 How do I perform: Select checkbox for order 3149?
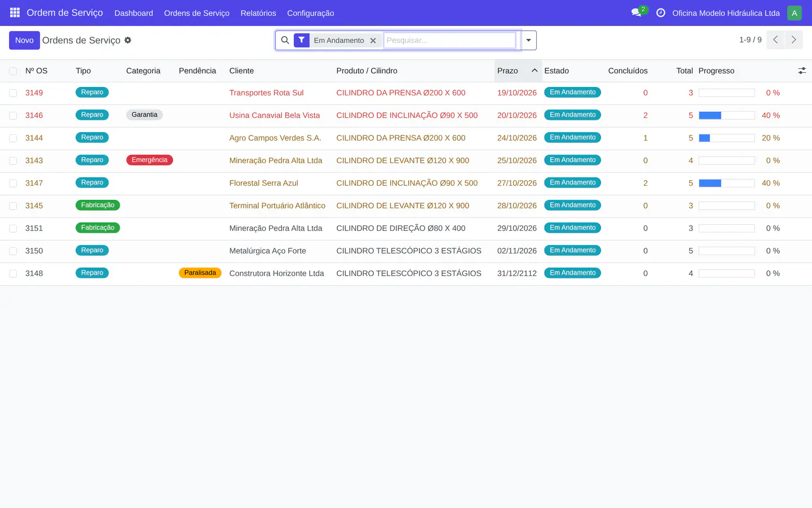pos(13,93)
